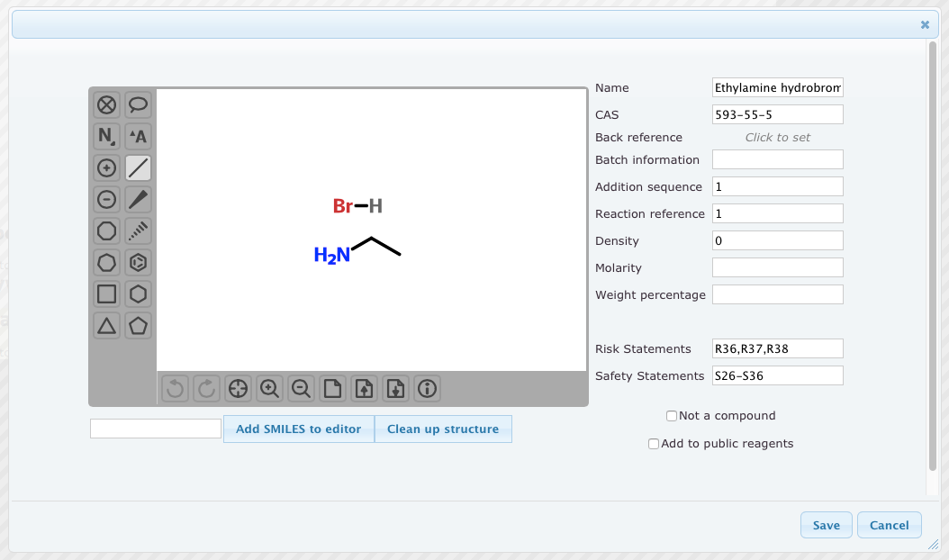Screen dimensions: 949x560
Task: Close the dialog with the X icon
Action: 925,25
